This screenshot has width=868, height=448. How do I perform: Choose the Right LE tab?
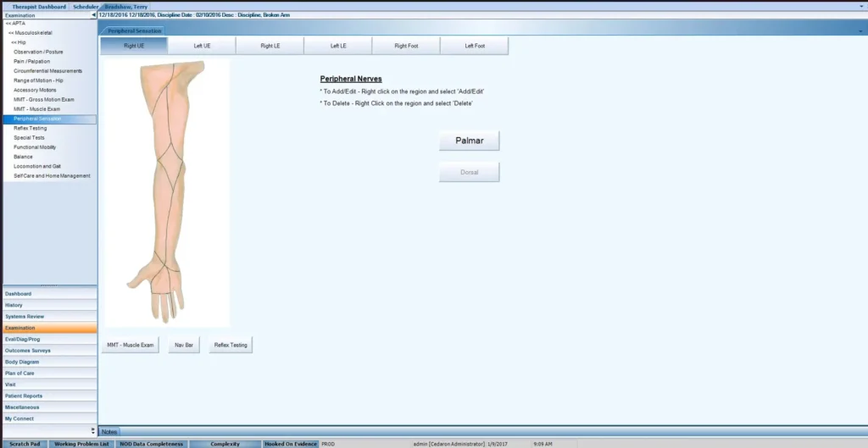270,46
